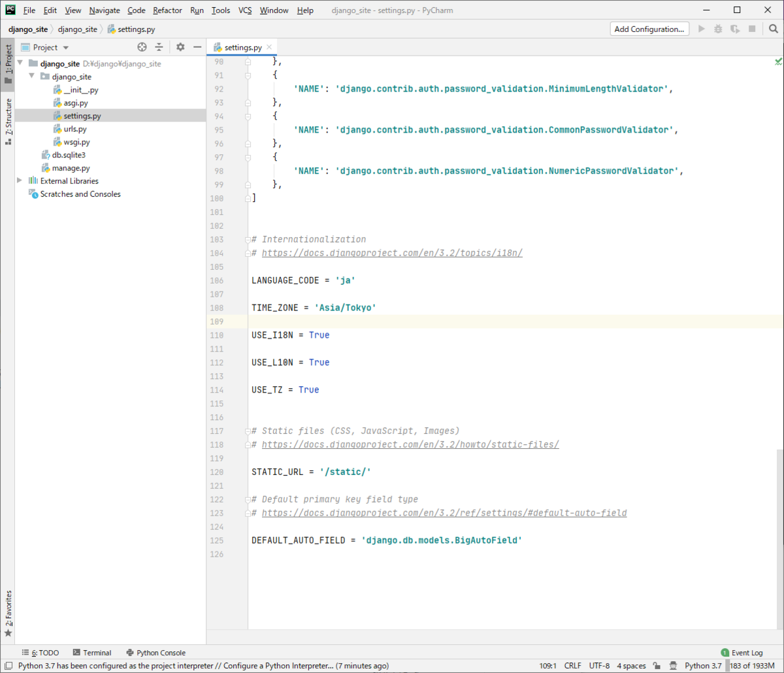
Task: Click the line separator CRLF selector
Action: 573,666
